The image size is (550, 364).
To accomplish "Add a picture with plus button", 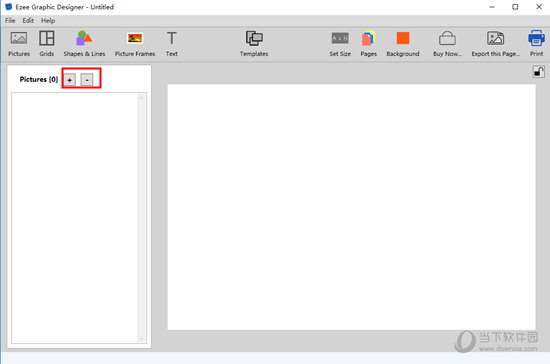I will (69, 80).
